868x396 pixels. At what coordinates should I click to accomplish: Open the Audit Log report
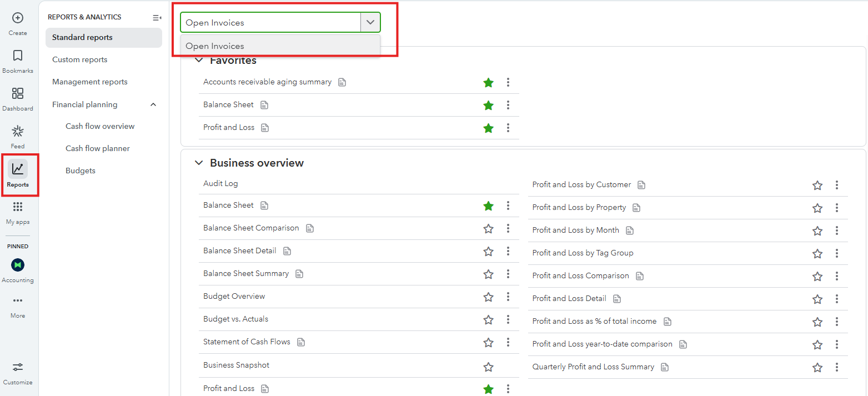point(220,183)
